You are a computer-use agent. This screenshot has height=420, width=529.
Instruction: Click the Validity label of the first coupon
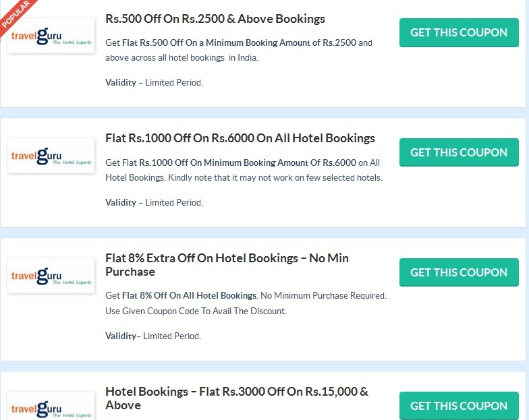point(121,82)
